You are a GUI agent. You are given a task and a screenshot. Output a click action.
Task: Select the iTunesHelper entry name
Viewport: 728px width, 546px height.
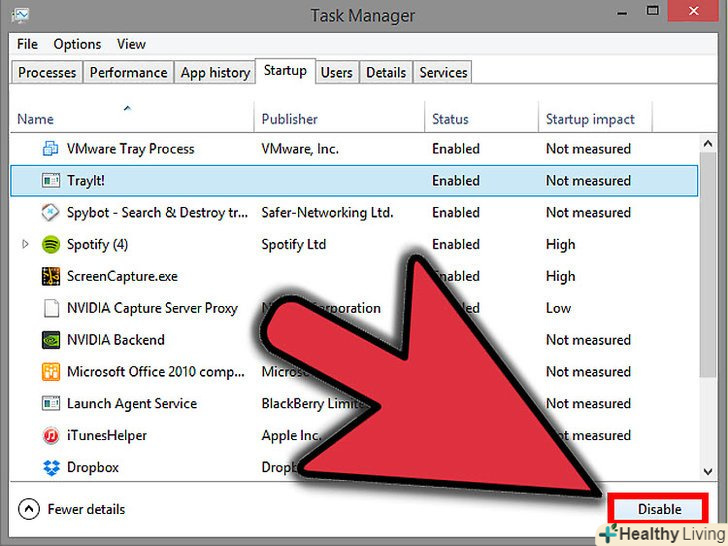point(107,436)
